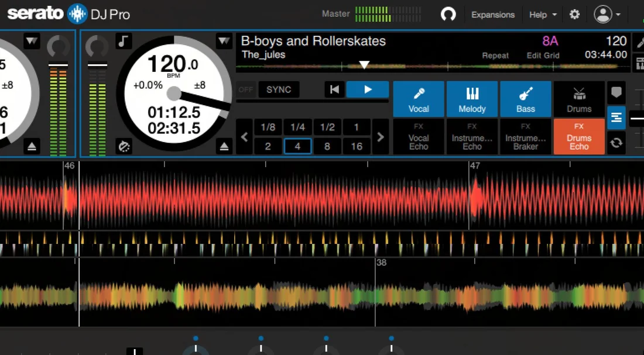
Task: Click bar marker 47 on the red waveform
Action: (475, 166)
